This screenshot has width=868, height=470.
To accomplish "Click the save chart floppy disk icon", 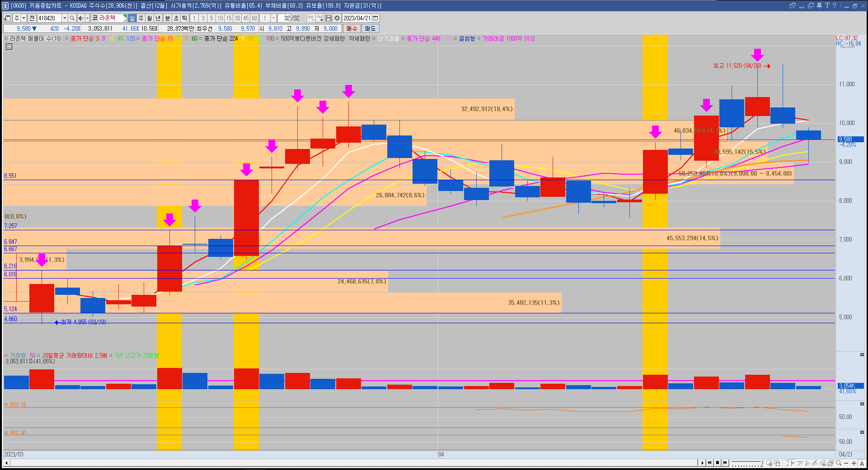I will click(x=328, y=18).
